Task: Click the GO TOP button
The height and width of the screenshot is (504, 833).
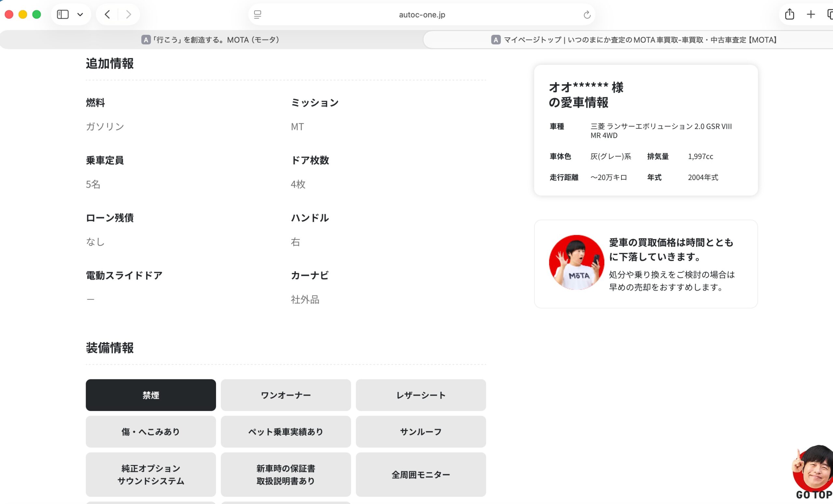Action: click(x=813, y=473)
